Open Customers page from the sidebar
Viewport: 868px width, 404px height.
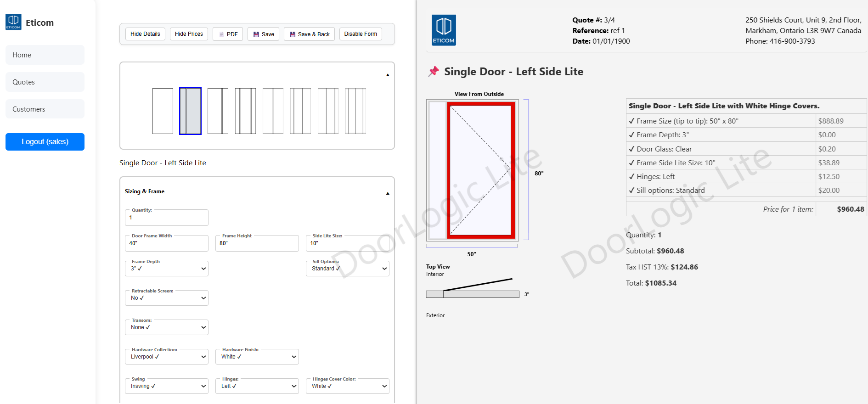click(x=45, y=109)
